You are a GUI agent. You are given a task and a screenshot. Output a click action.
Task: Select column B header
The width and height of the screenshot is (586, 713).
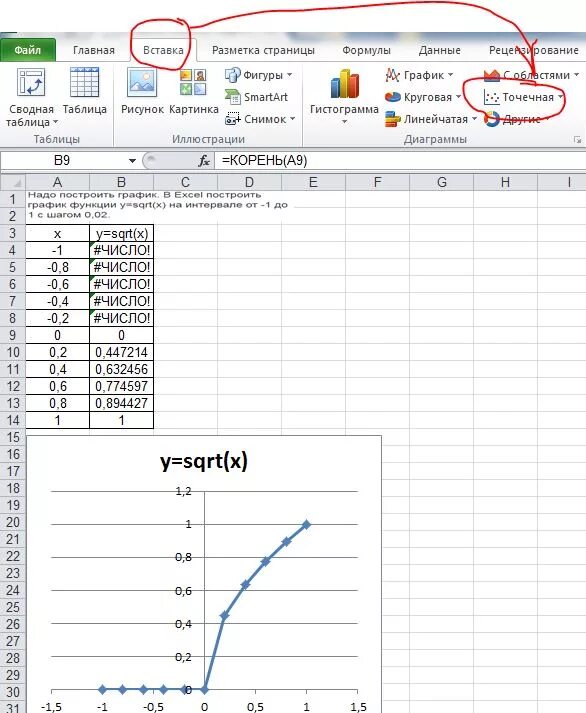pos(121,182)
